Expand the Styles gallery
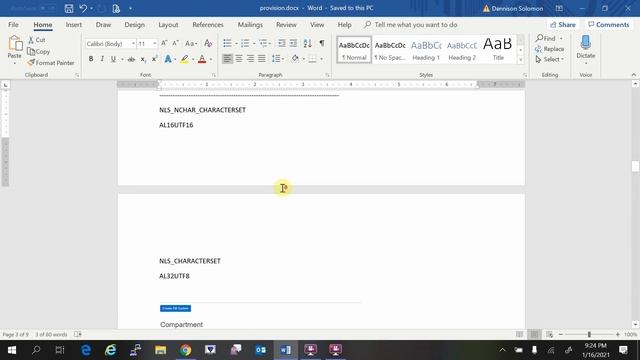The image size is (640, 360). 520,60
